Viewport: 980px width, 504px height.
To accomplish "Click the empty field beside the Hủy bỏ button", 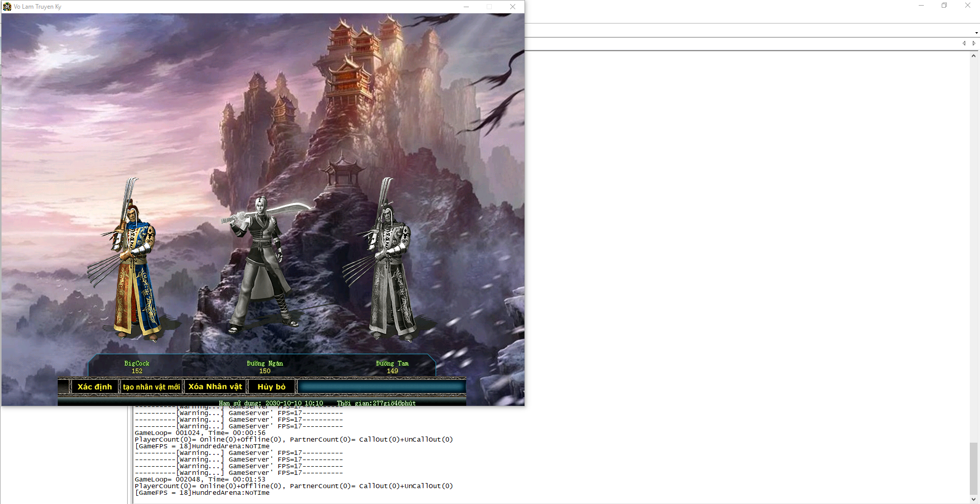I will [380, 387].
